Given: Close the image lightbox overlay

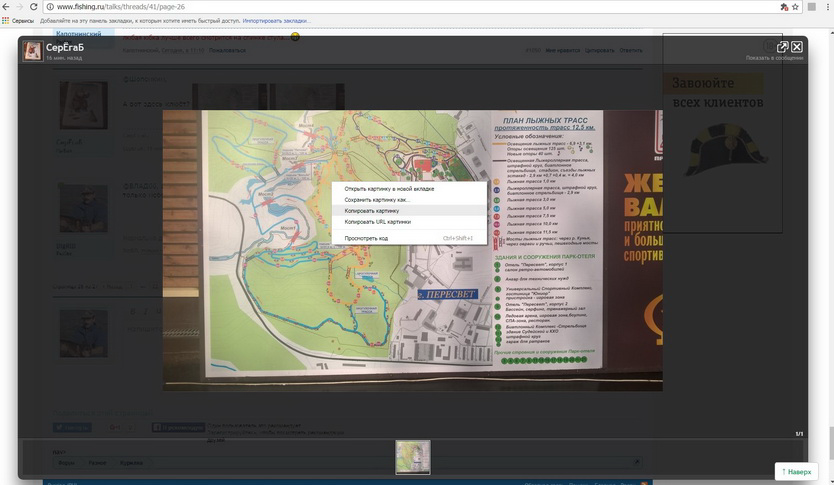Looking at the screenshot, I should 797,46.
